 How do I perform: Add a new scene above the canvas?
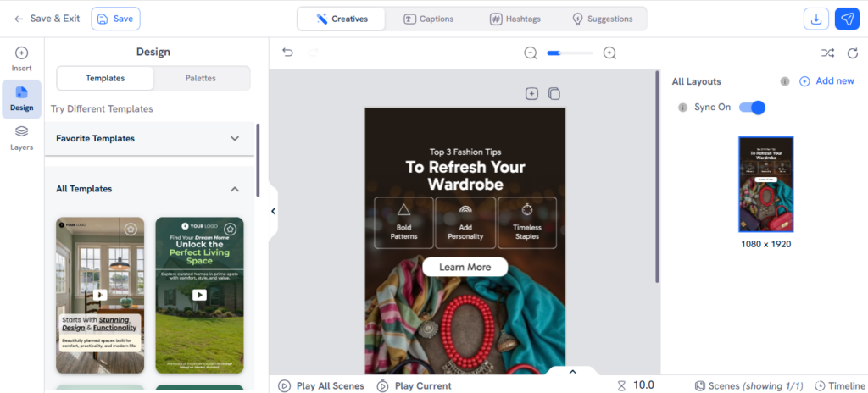[x=531, y=93]
